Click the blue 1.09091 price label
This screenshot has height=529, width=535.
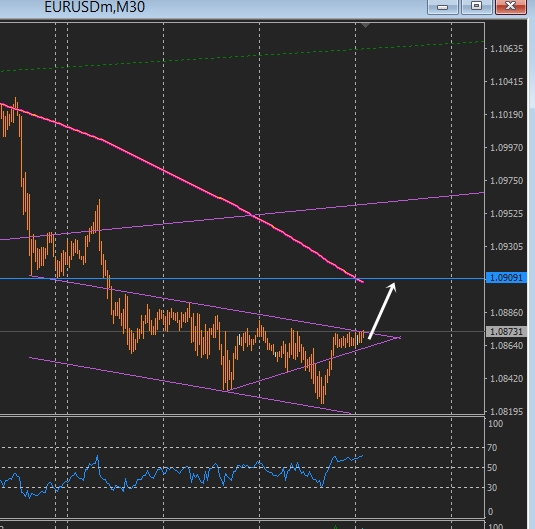click(x=506, y=278)
